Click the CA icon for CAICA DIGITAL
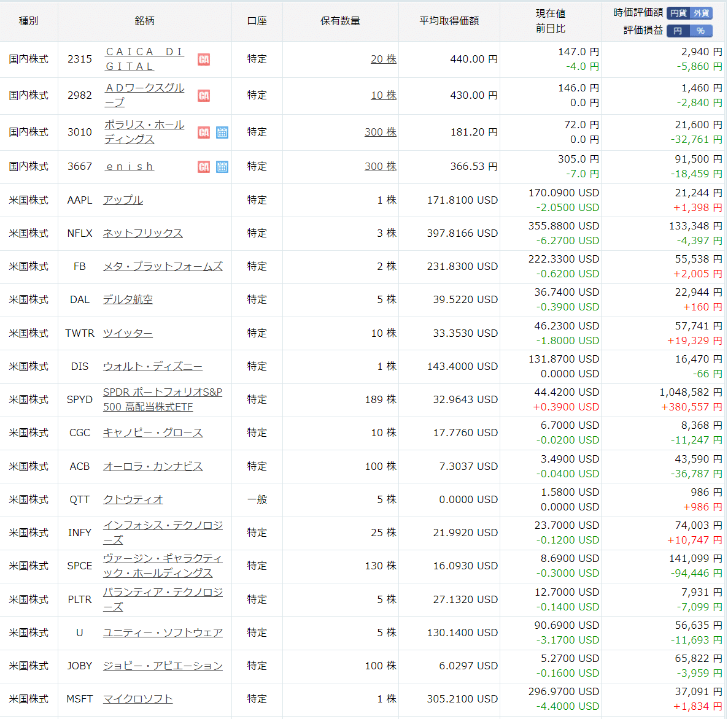This screenshot has height=719, width=728. (203, 60)
